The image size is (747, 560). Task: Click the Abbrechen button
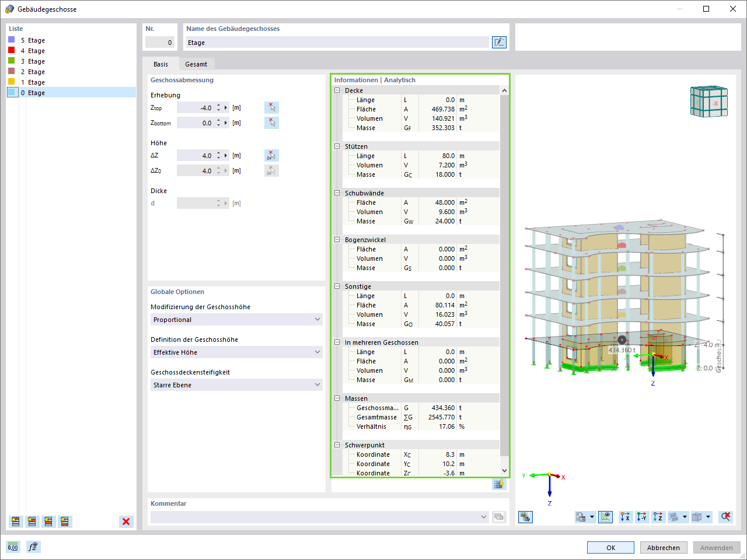click(664, 548)
